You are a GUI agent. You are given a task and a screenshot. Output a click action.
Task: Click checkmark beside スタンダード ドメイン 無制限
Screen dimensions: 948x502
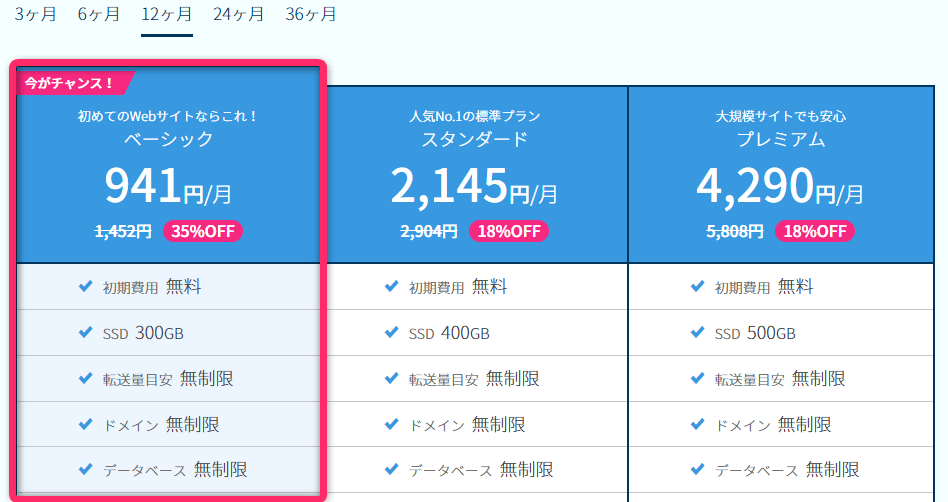tap(391, 424)
